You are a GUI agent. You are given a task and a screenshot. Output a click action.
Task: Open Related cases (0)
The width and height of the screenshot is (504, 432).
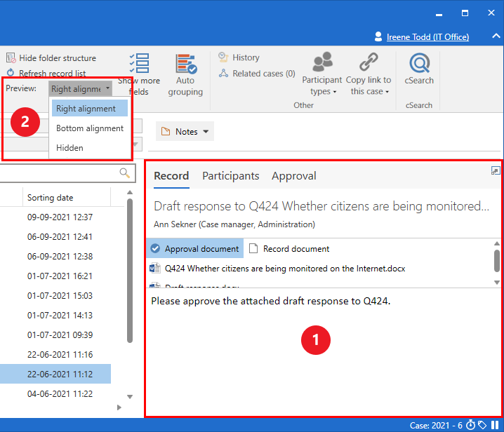257,74
